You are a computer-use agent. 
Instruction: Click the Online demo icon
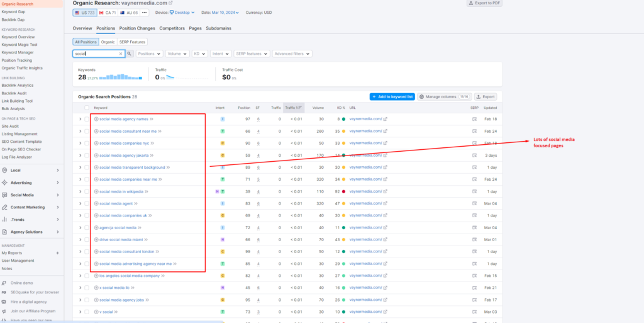pos(4,283)
